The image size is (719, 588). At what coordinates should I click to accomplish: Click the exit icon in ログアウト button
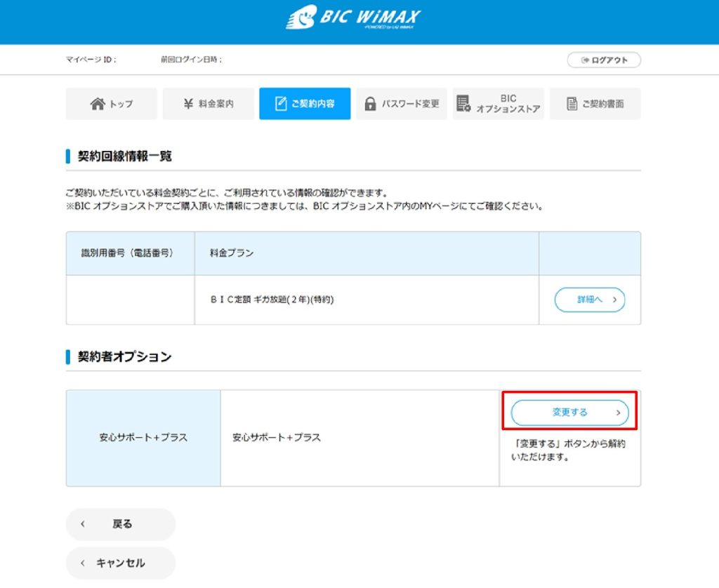(x=585, y=60)
